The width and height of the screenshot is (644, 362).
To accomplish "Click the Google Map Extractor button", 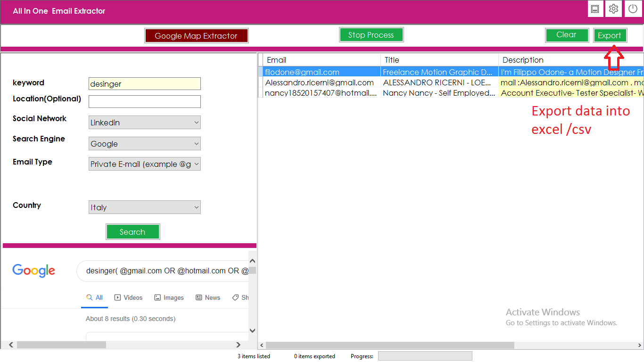I will point(196,36).
